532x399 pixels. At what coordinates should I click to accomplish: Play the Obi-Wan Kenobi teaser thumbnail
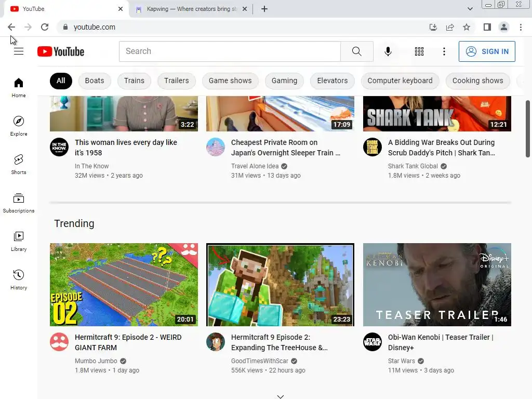click(437, 285)
